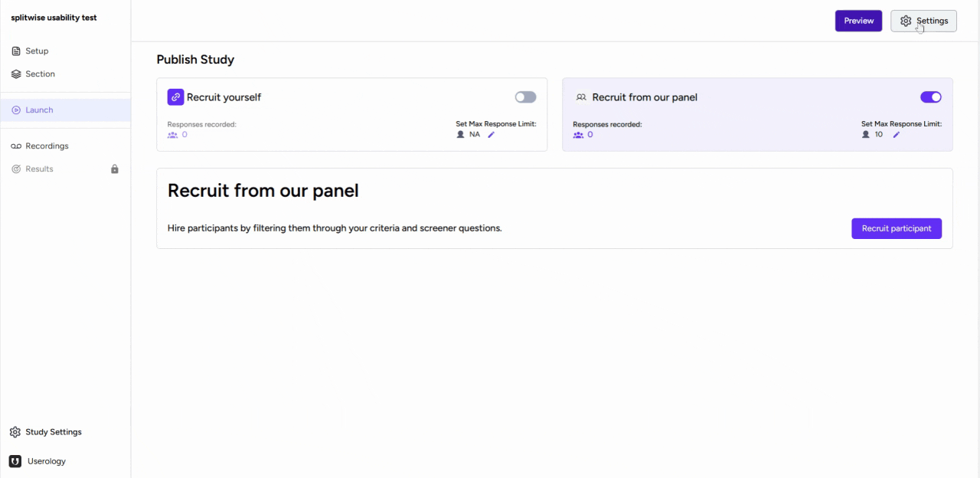Click the Preview button
This screenshot has height=478, width=980.
tap(858, 21)
